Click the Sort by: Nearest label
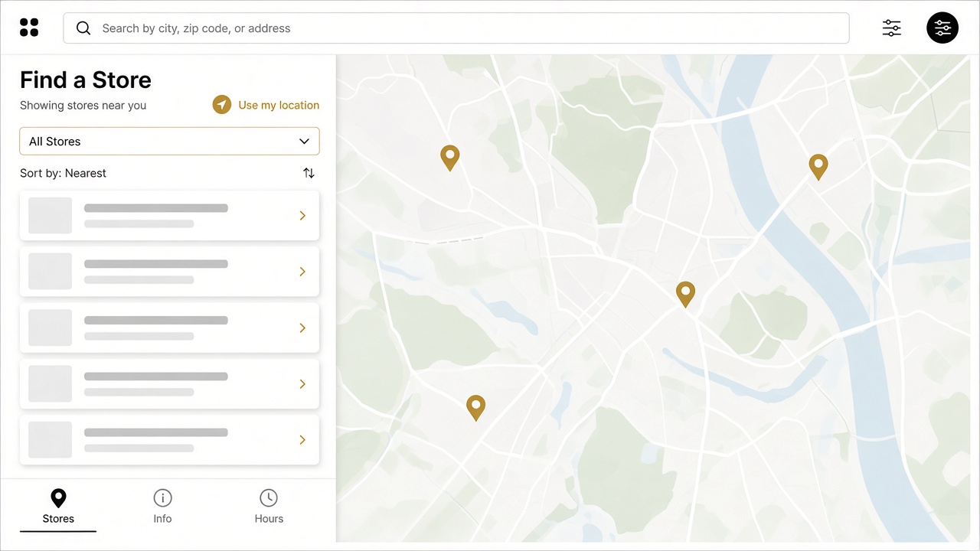Screen dimensions: 980x551 tap(63, 173)
